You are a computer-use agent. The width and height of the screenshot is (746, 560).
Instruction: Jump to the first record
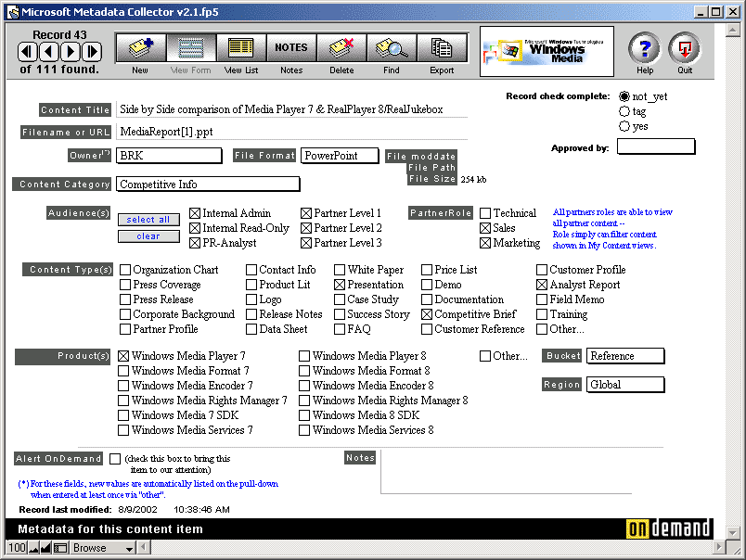(x=27, y=51)
